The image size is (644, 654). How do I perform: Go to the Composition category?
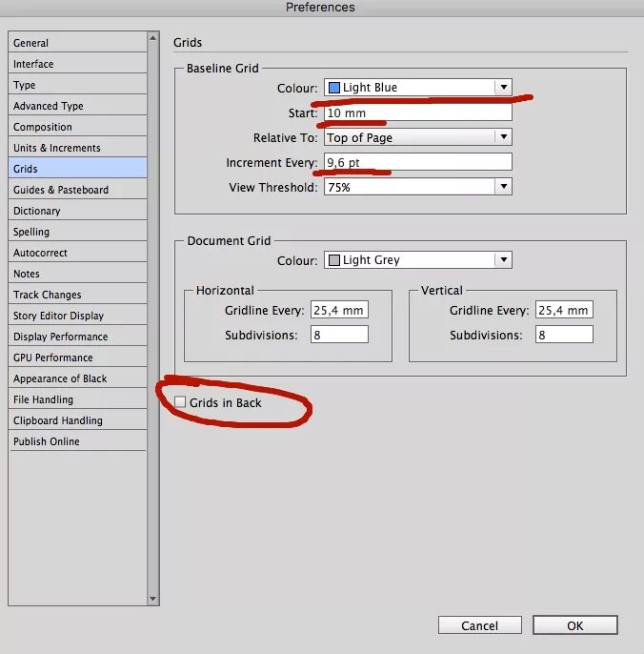(77, 127)
